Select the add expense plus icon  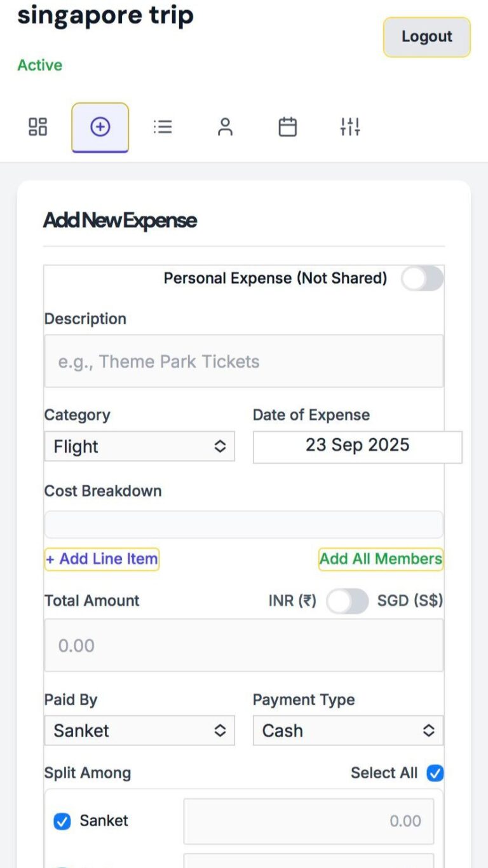pos(100,127)
